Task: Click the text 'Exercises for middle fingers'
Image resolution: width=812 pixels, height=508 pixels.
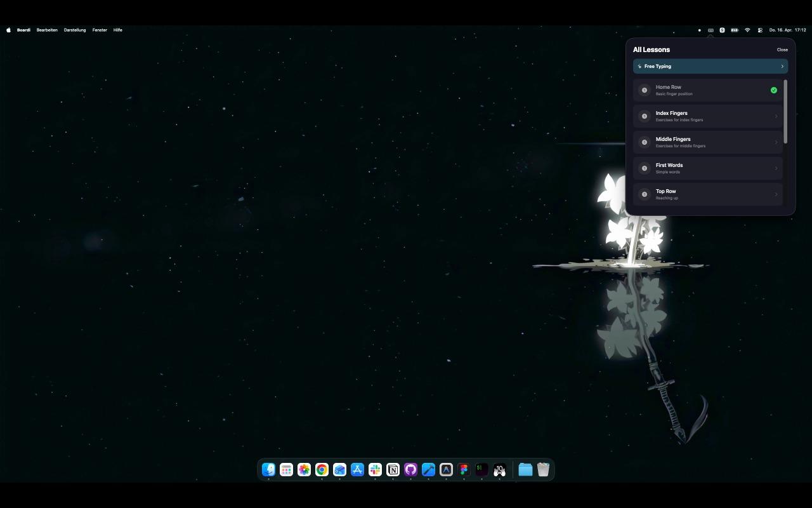Action: click(680, 146)
